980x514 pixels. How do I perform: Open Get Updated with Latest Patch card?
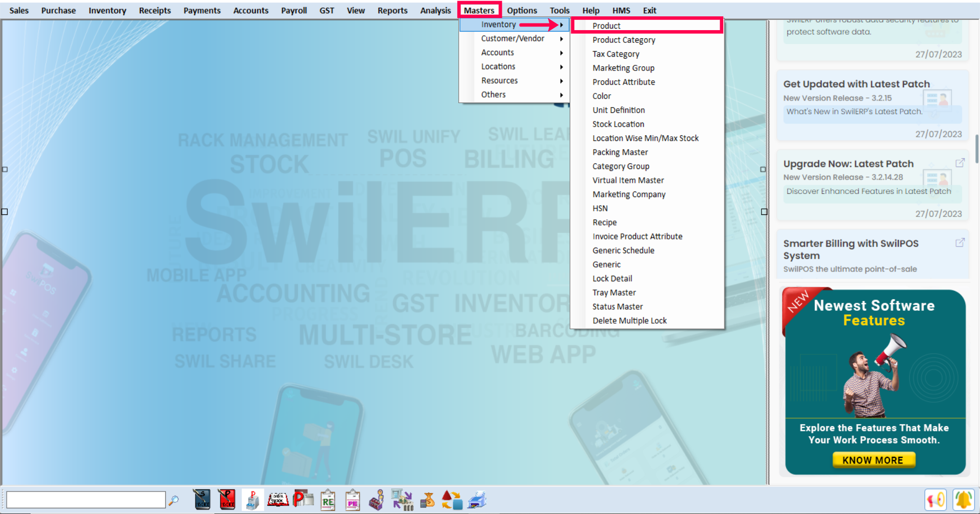pos(872,106)
